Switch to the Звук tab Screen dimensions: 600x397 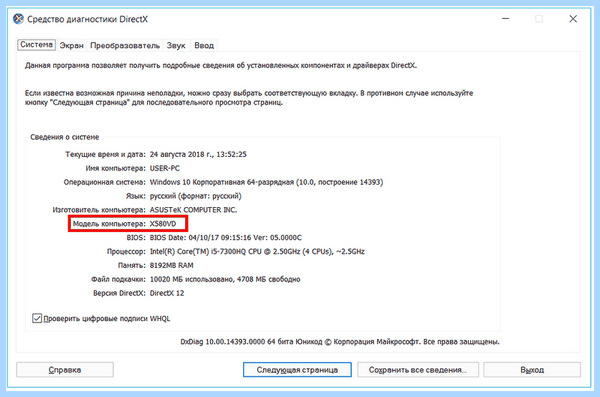(x=176, y=45)
